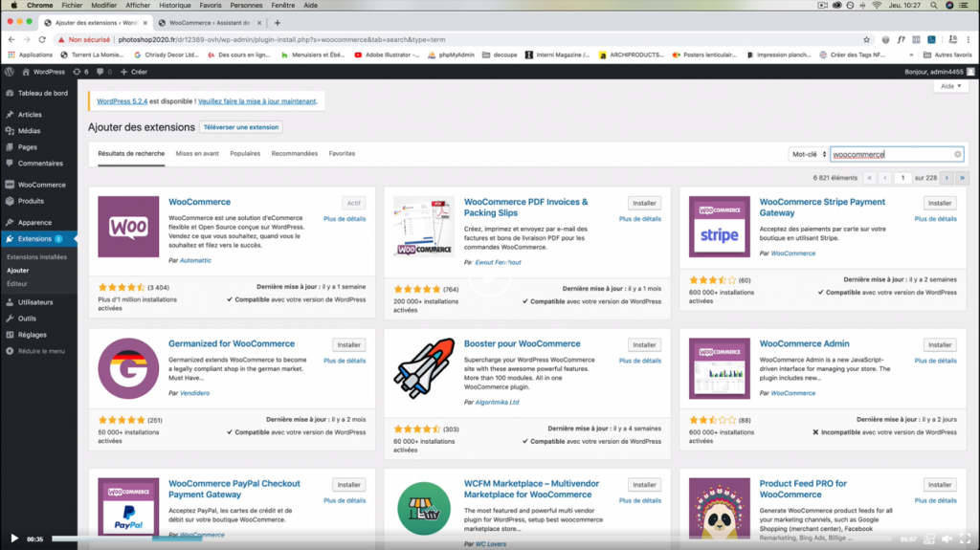Image resolution: width=980 pixels, height=550 pixels.
Task: Click the video progress bar
Action: 472,539
